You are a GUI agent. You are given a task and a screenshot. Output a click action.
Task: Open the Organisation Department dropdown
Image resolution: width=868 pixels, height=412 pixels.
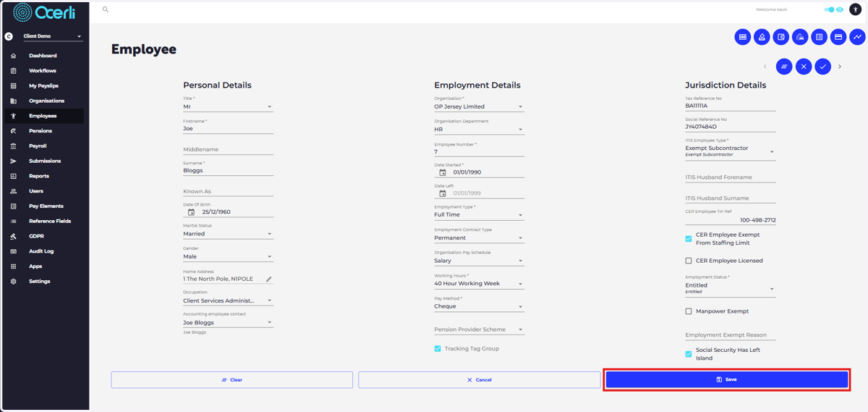[479, 130]
